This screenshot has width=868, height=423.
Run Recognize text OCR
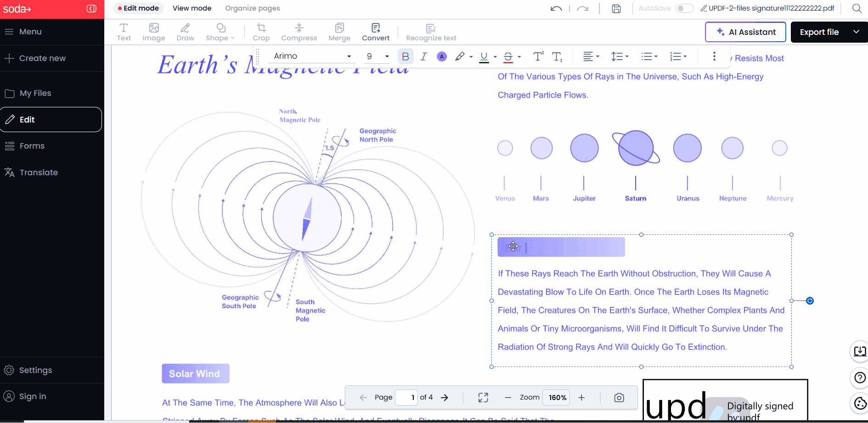point(431,32)
